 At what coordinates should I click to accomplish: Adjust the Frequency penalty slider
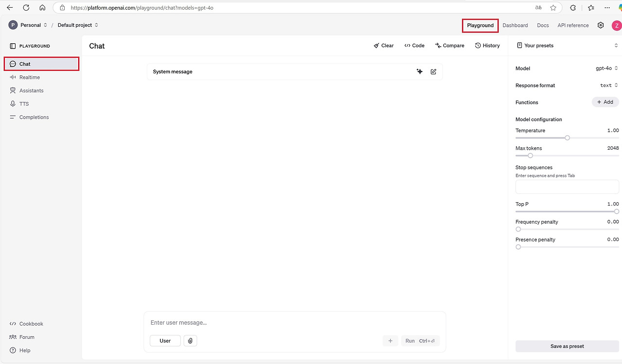[x=567, y=229]
